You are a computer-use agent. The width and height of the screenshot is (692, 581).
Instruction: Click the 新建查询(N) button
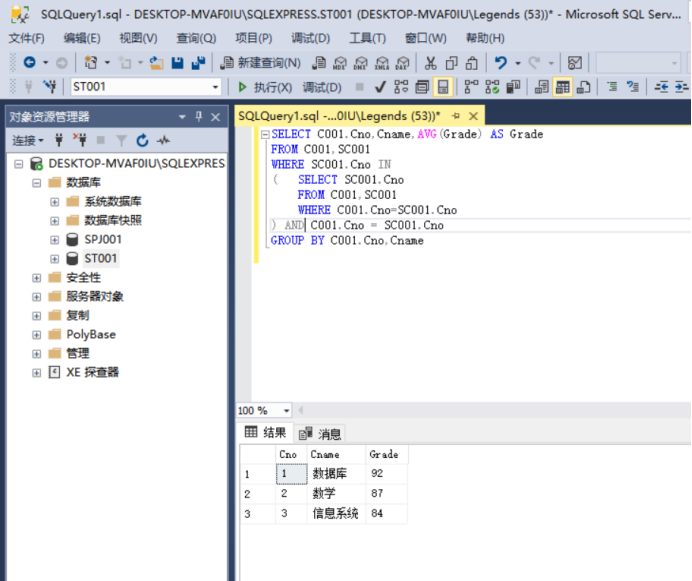click(x=261, y=63)
